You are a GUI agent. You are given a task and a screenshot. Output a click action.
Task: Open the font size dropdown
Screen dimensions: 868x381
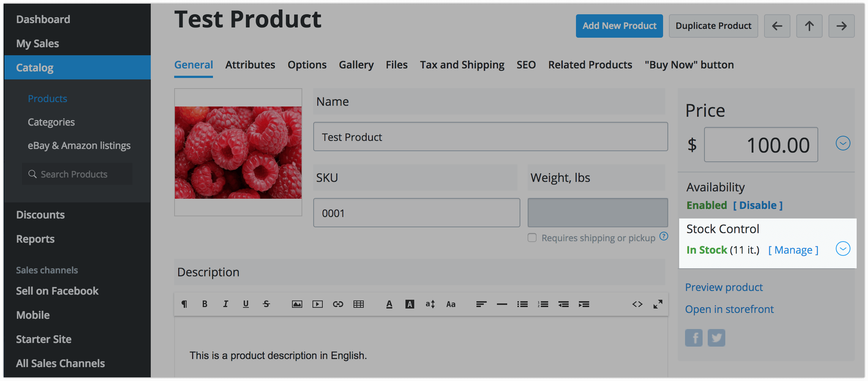coord(430,304)
